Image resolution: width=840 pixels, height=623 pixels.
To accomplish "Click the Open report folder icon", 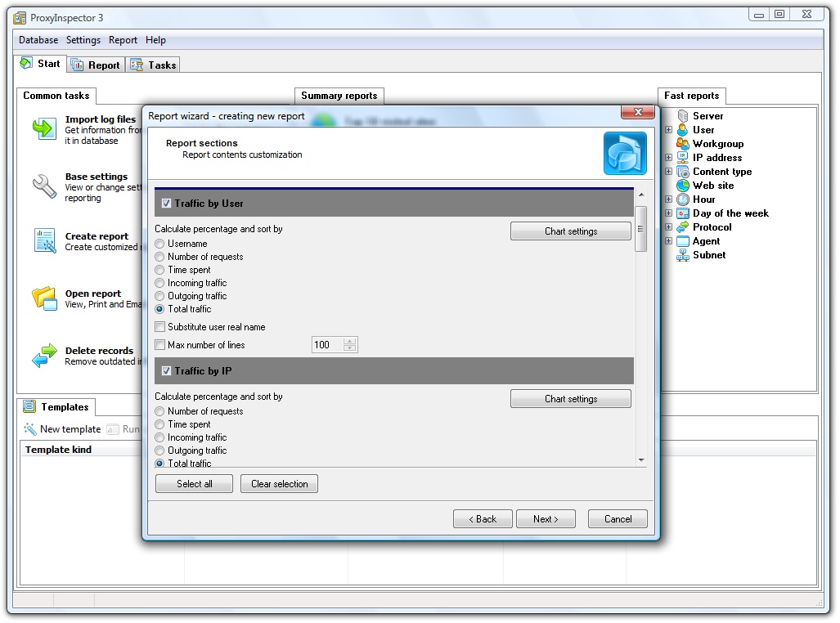I will click(44, 298).
